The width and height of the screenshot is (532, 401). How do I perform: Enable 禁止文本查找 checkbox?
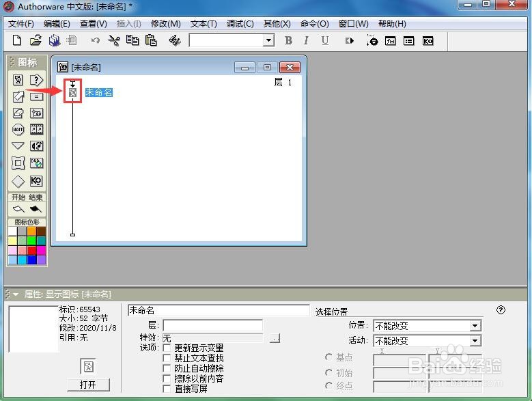point(167,358)
